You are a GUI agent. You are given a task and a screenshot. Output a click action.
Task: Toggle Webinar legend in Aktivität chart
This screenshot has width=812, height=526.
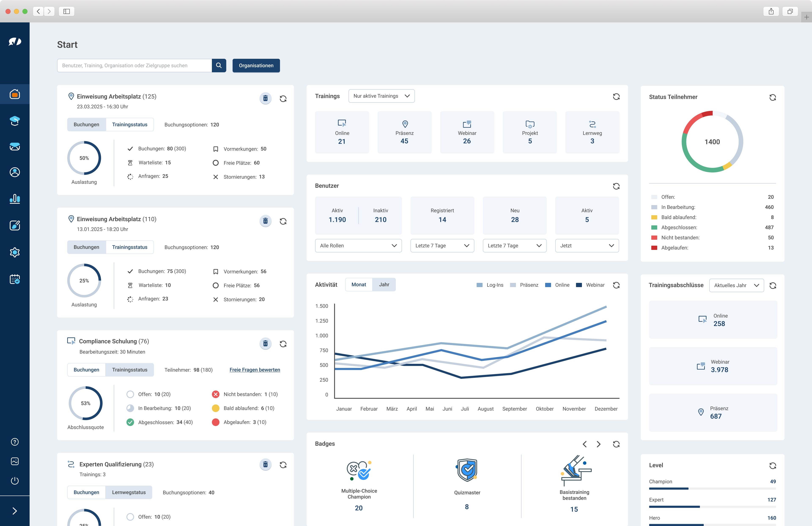[x=590, y=285]
